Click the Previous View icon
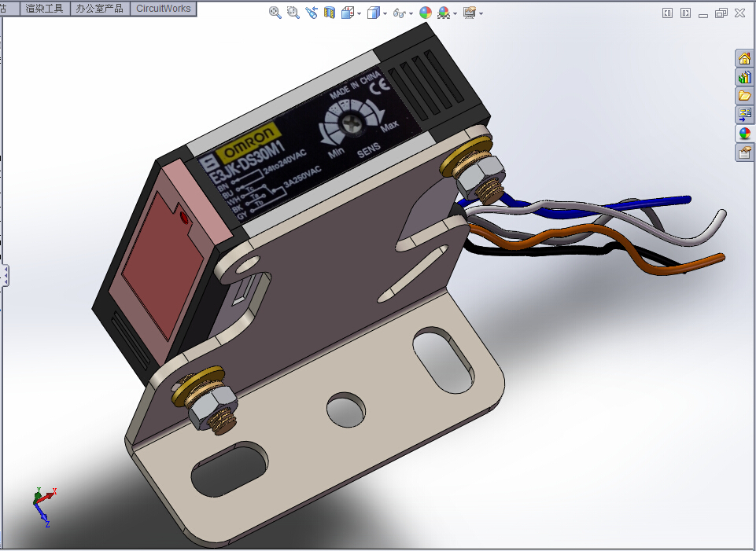 [x=312, y=13]
